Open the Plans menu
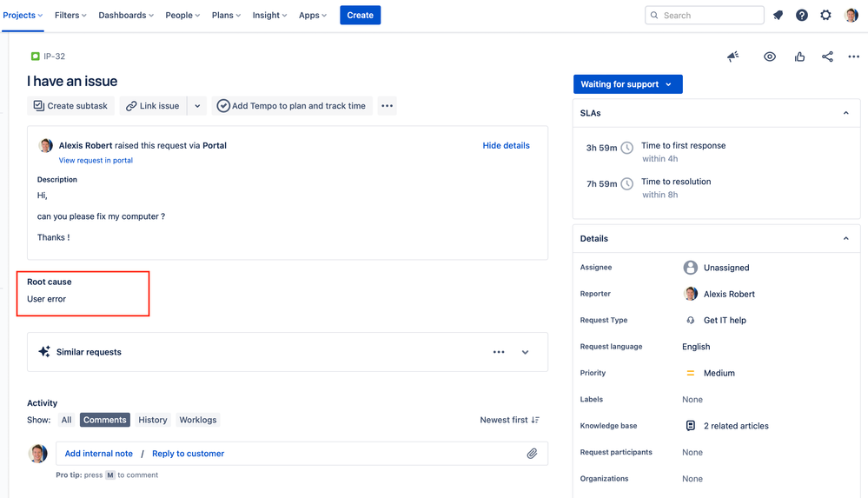The height and width of the screenshot is (498, 868). click(x=226, y=16)
